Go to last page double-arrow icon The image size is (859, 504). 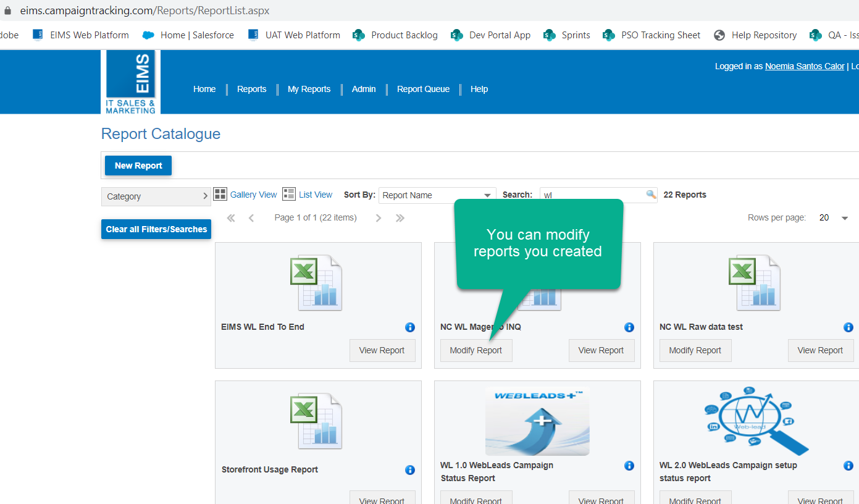click(400, 218)
